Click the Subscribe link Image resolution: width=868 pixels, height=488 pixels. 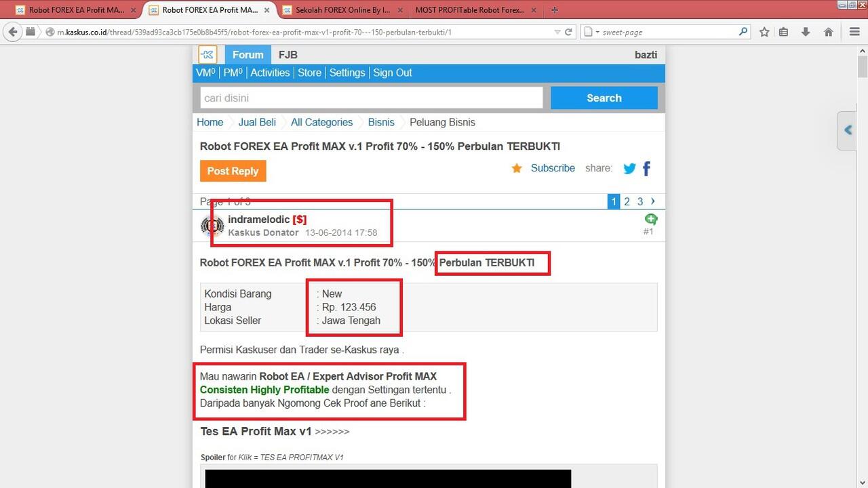pyautogui.click(x=553, y=168)
